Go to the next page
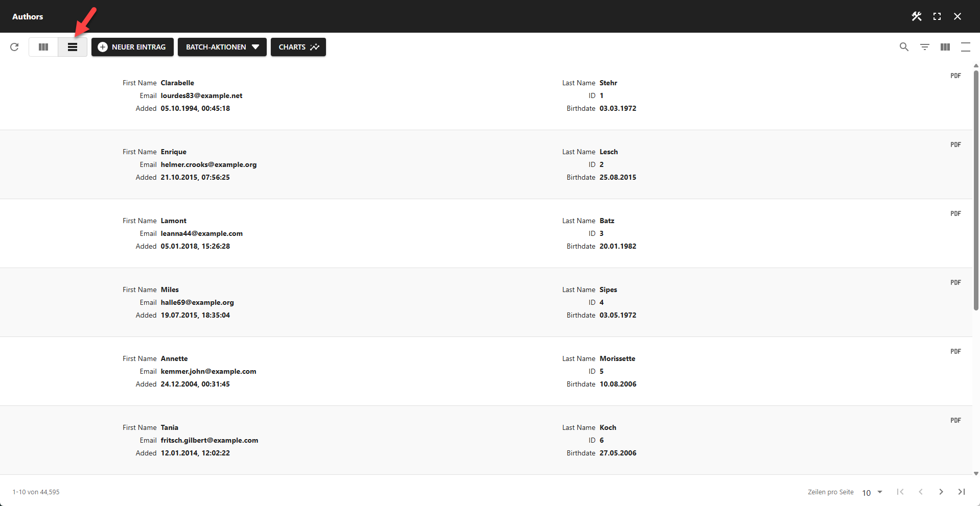 coord(941,492)
